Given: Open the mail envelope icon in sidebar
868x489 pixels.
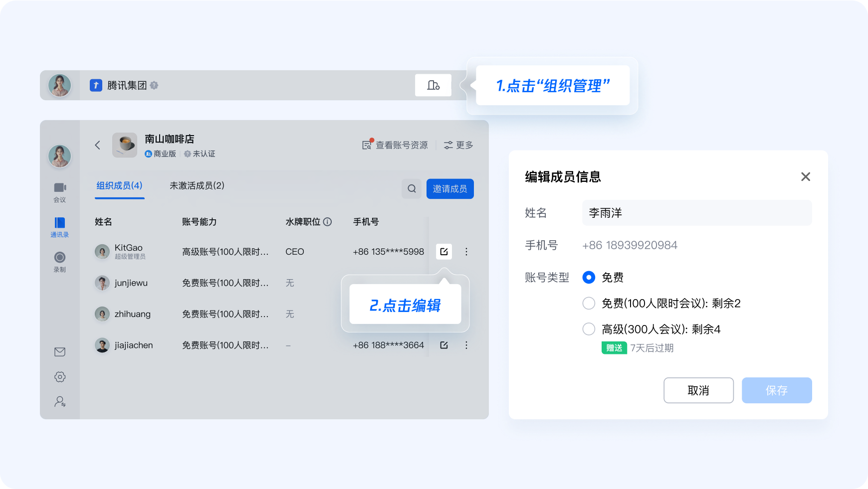Looking at the screenshot, I should pos(60,352).
